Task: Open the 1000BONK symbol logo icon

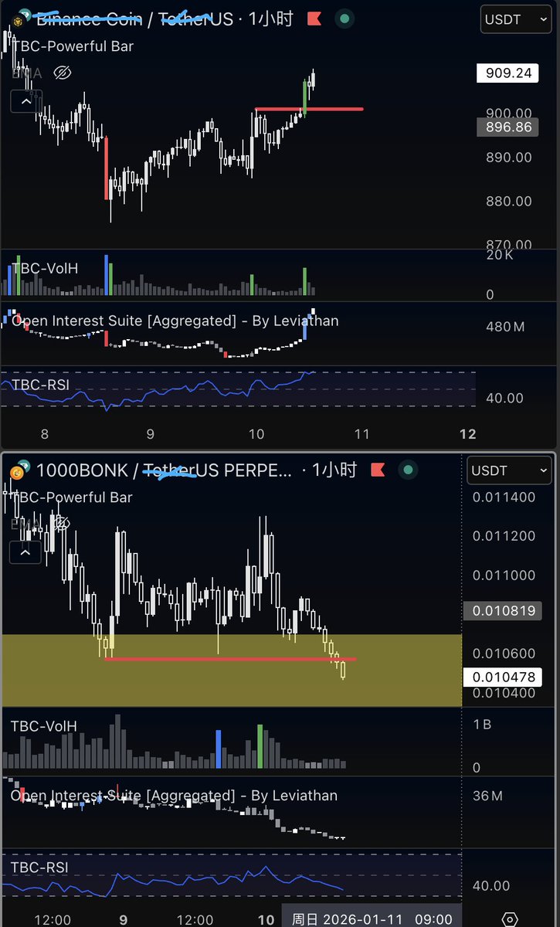Action: click(17, 471)
